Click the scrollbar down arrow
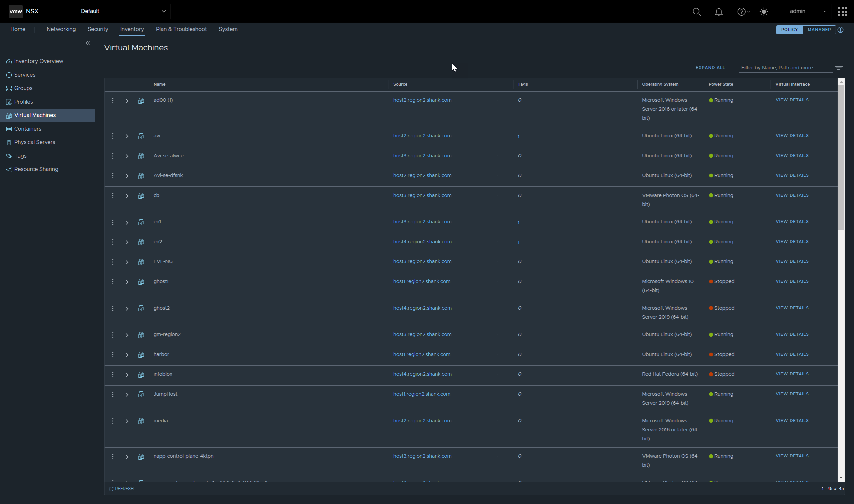 click(x=841, y=478)
